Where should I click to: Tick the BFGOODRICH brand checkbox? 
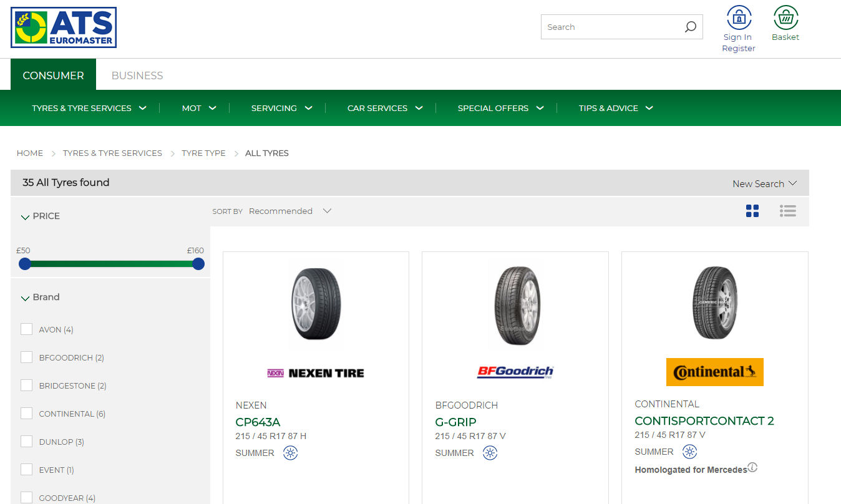click(x=26, y=357)
